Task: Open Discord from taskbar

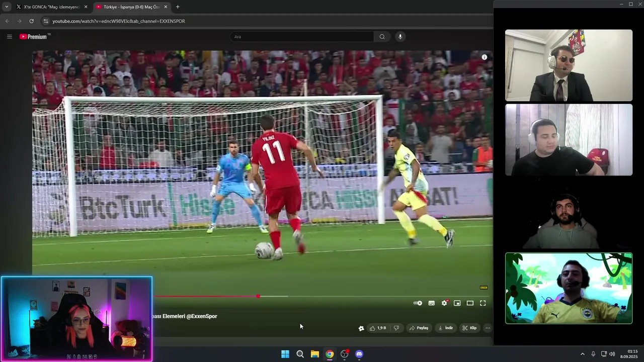Action: [359, 354]
